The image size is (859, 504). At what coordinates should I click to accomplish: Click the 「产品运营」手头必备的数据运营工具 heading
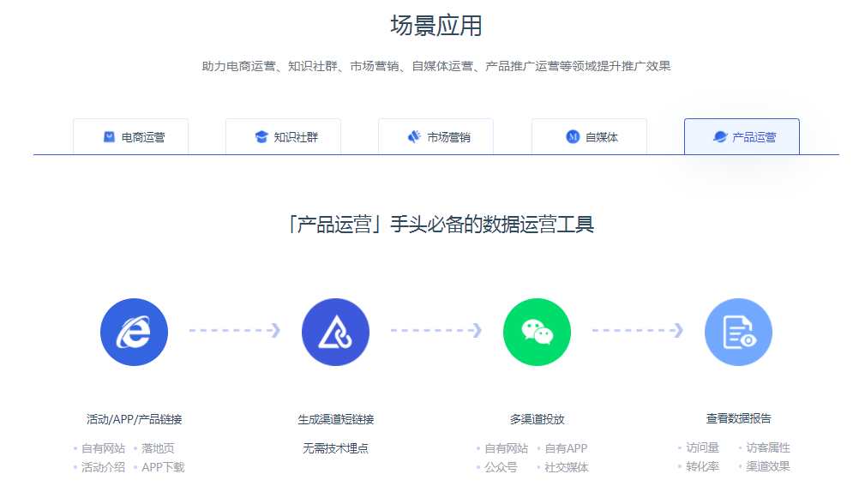tap(441, 224)
